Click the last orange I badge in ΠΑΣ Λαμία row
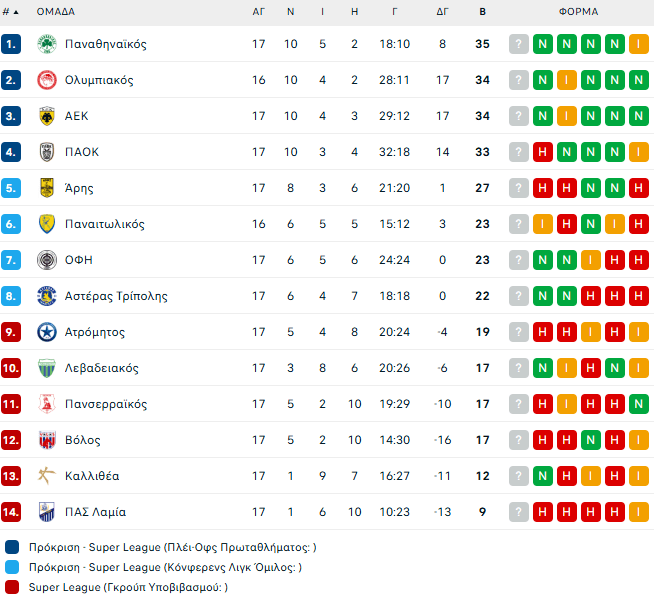 pos(638,512)
